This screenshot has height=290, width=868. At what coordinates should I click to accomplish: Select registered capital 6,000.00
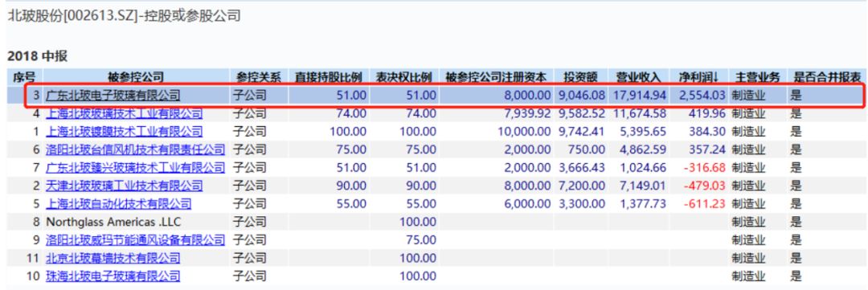527,204
